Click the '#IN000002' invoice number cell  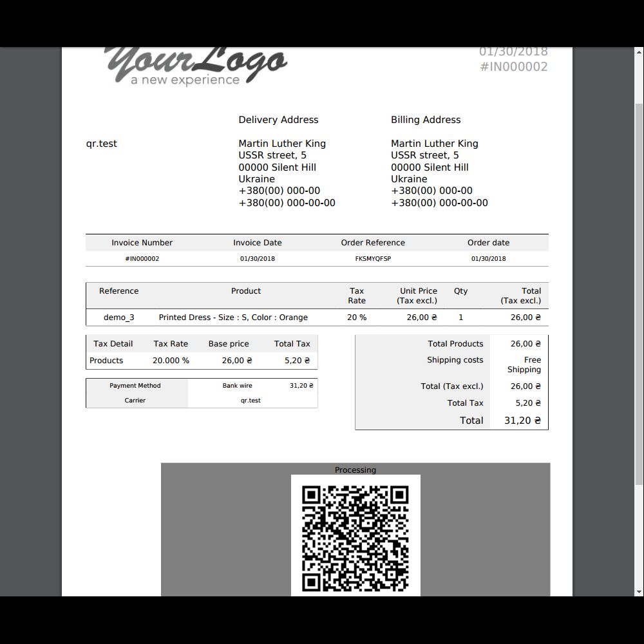tap(142, 259)
